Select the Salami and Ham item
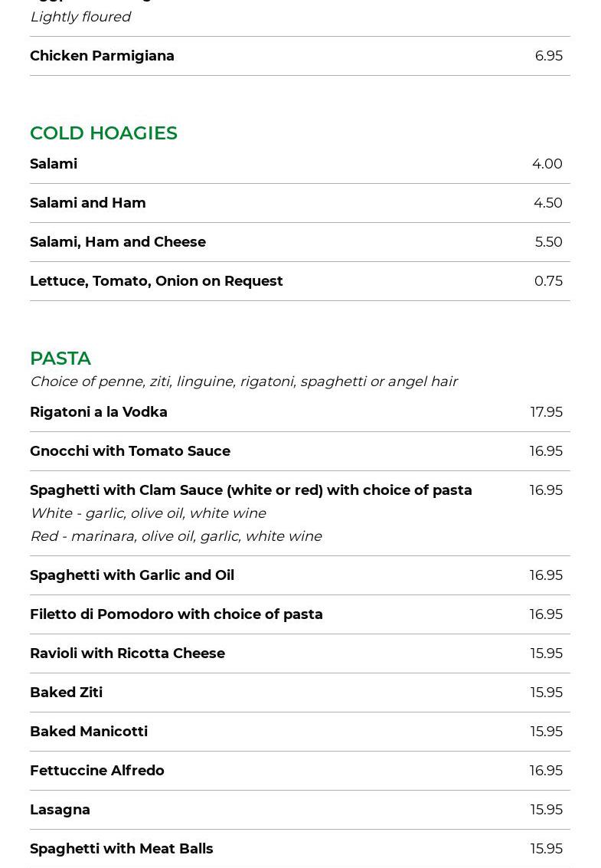This screenshot has width=601, height=868. coord(88,203)
